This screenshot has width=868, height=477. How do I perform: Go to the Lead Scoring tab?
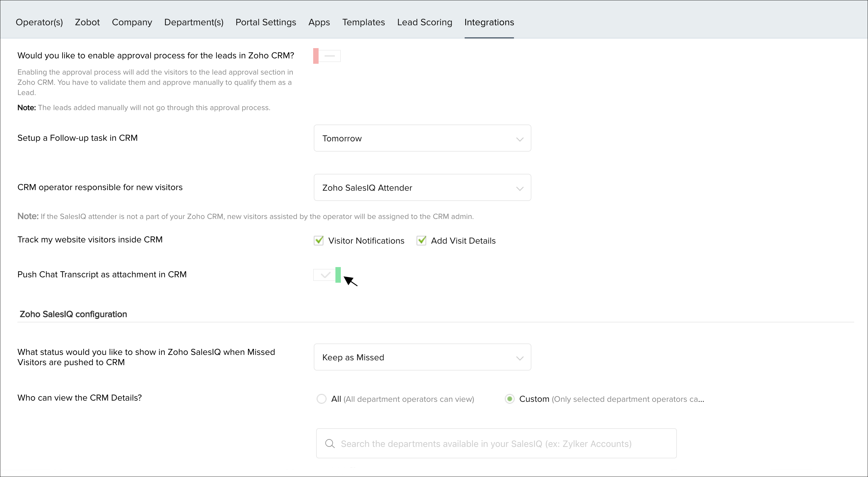[x=425, y=22]
